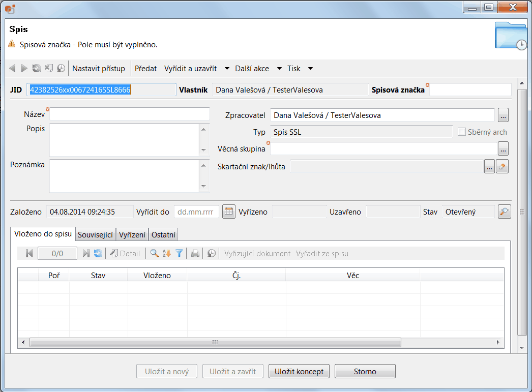
Task: Click the Popis scroll down arrow
Action: 203,150
